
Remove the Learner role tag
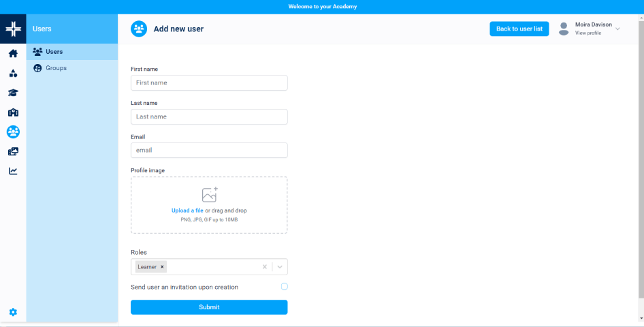coord(162,267)
